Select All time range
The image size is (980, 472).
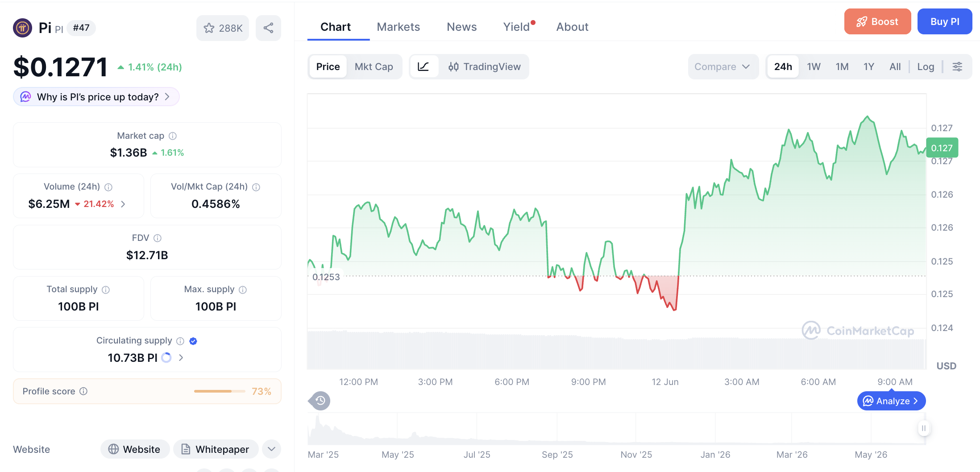coord(895,67)
